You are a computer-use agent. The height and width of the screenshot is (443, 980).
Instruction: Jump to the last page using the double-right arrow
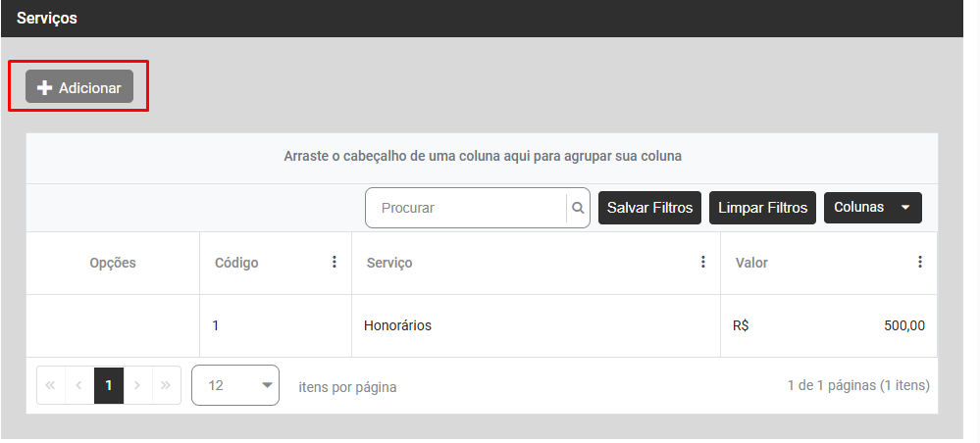pos(166,385)
